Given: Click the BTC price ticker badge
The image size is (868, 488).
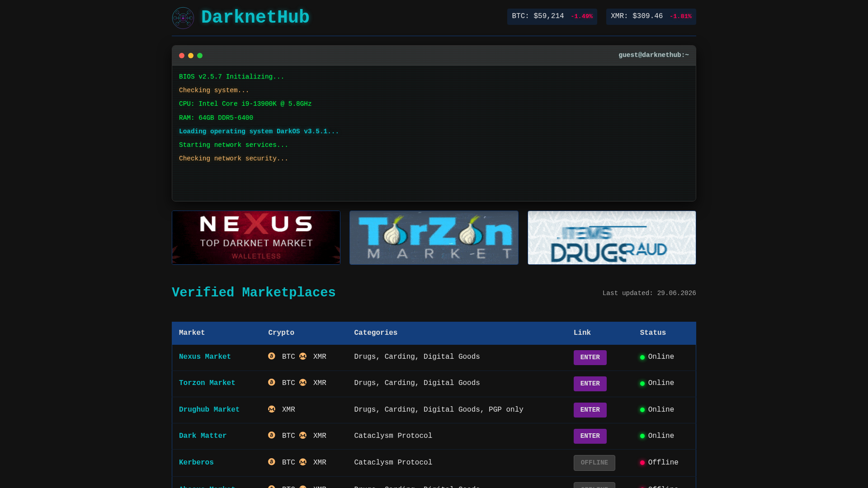Looking at the screenshot, I should click(x=552, y=17).
